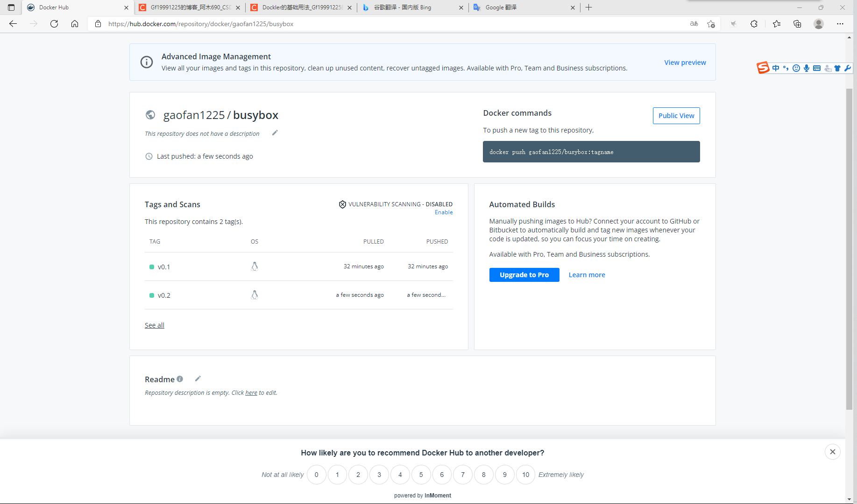The width and height of the screenshot is (857, 504).
Task: Click the Last pushed clock icon
Action: (x=149, y=156)
